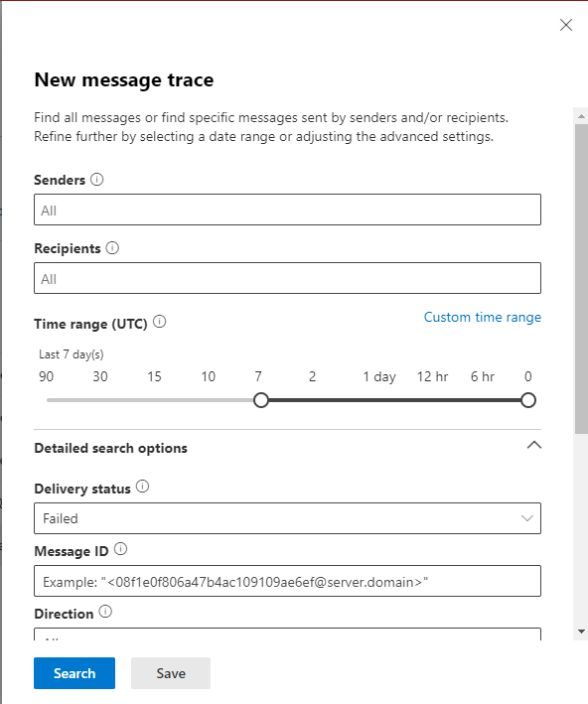Image resolution: width=588 pixels, height=704 pixels.
Task: Click the Search button
Action: point(74,673)
